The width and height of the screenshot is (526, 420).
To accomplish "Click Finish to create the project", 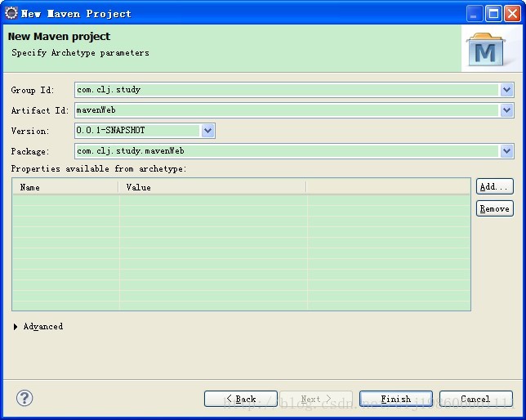I will coord(396,399).
